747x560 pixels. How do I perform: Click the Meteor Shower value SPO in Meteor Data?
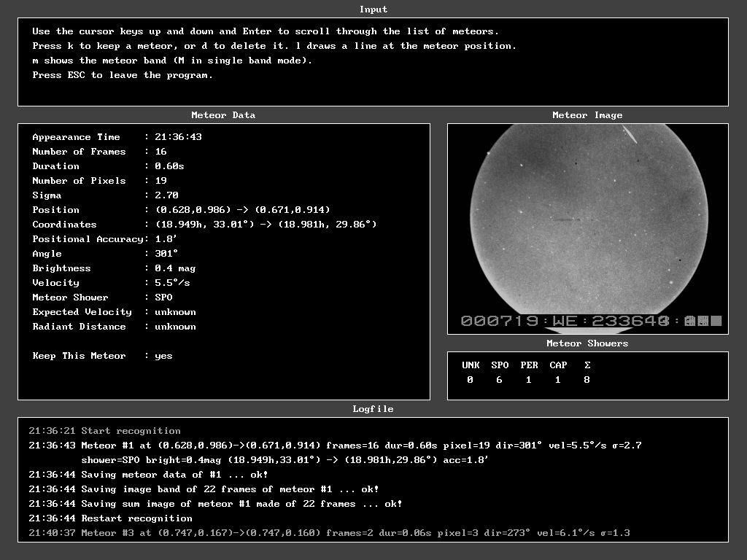click(x=163, y=297)
